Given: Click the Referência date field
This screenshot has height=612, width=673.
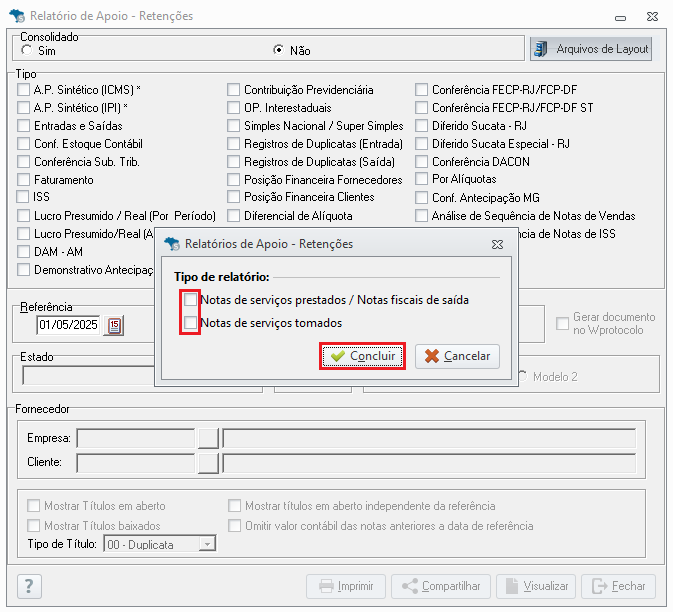Looking at the screenshot, I should click(x=69, y=325).
